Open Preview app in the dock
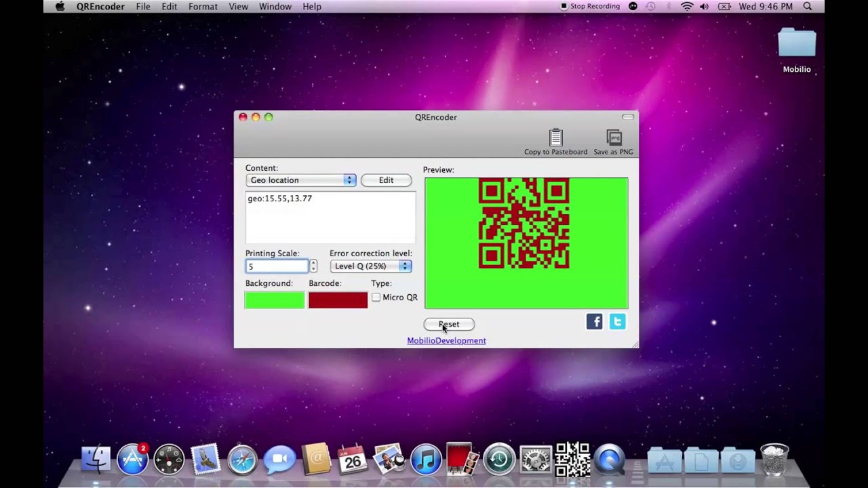The width and height of the screenshot is (868, 488). point(389,459)
